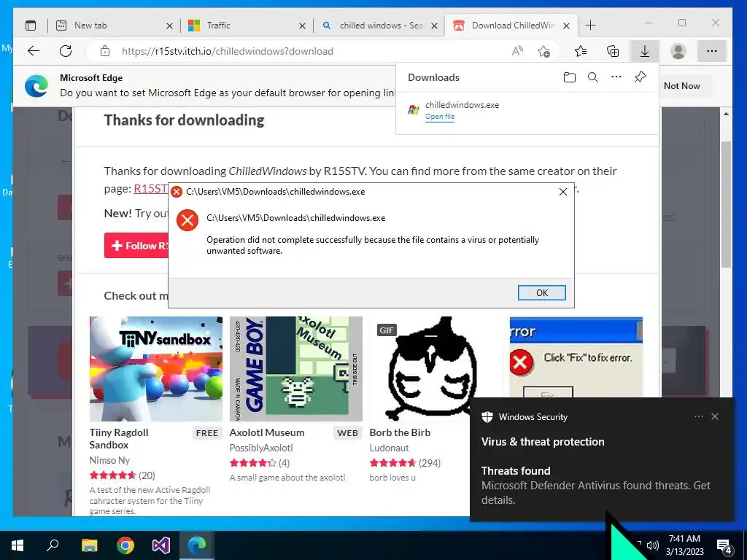Open a new tab with plus button
The image size is (747, 560).
(590, 26)
